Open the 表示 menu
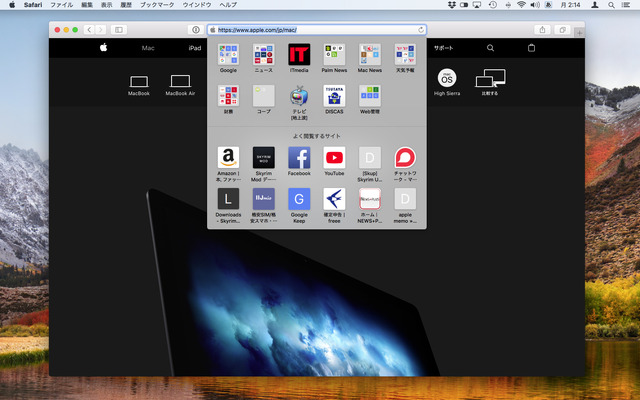Screen dimensions: 640x400 click(107, 5)
